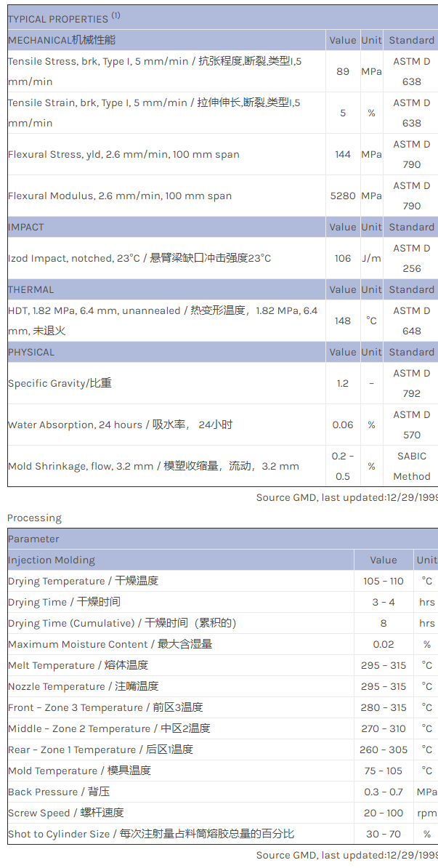Click the Processing heading text
The height and width of the screenshot is (868, 438).
pos(34,518)
